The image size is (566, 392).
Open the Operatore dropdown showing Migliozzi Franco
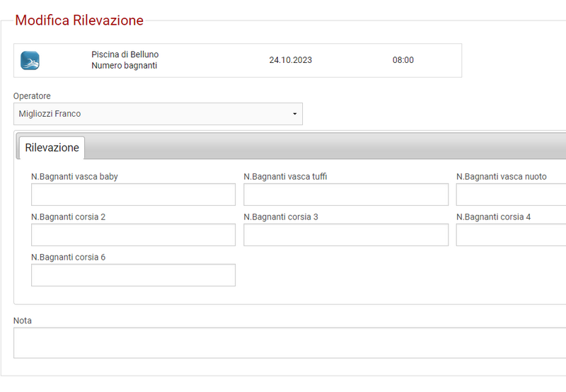[157, 114]
